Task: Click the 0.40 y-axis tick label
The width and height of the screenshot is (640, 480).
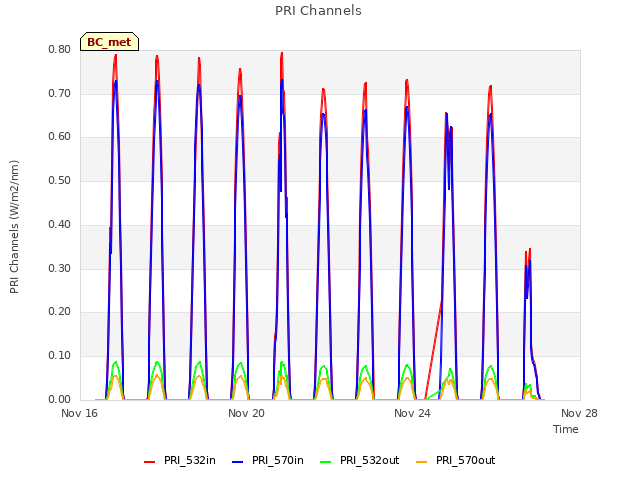Action: pyautogui.click(x=60, y=224)
